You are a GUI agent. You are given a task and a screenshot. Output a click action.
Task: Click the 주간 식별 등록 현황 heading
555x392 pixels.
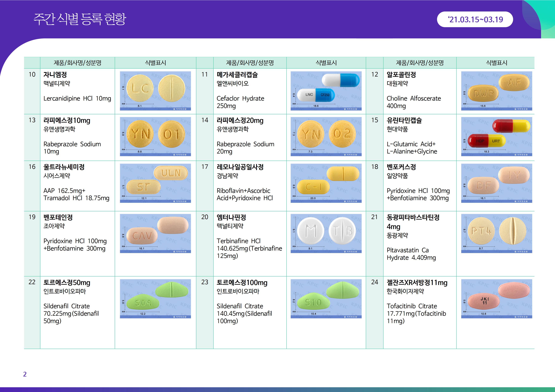tap(80, 19)
